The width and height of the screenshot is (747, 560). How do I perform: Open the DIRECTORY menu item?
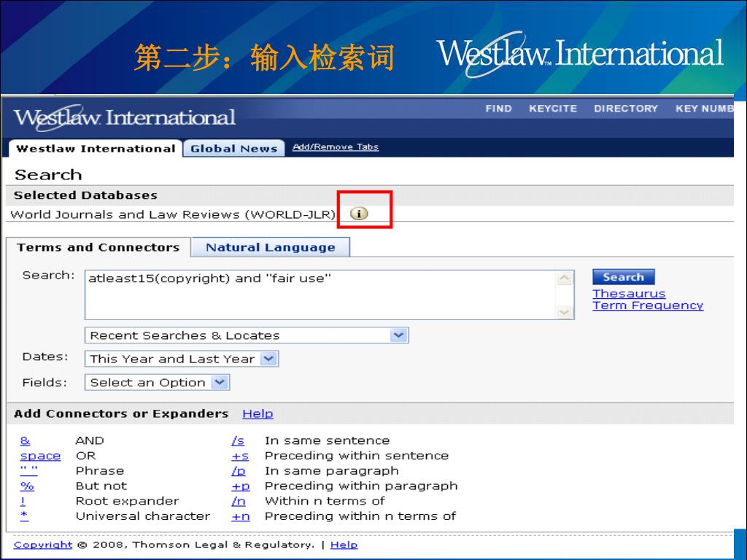point(625,109)
